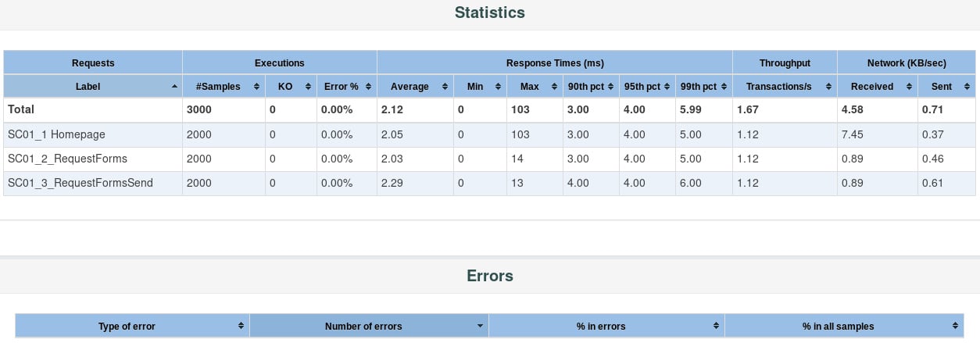Sort by 99th pct column header
This screenshot has width=980, height=343.
704,87
